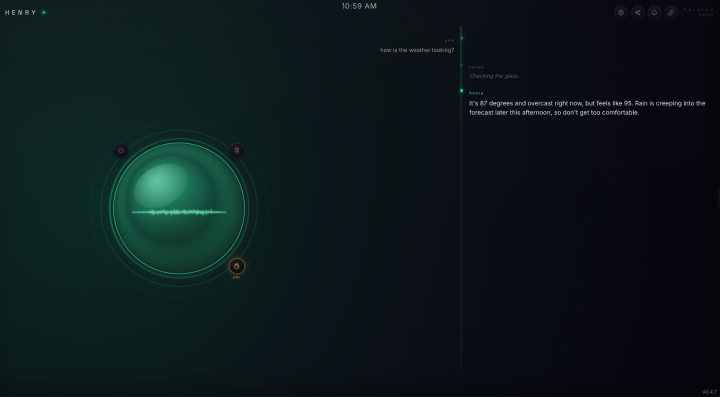
Task: Click the power icon beside the orb
Action: (x=121, y=151)
